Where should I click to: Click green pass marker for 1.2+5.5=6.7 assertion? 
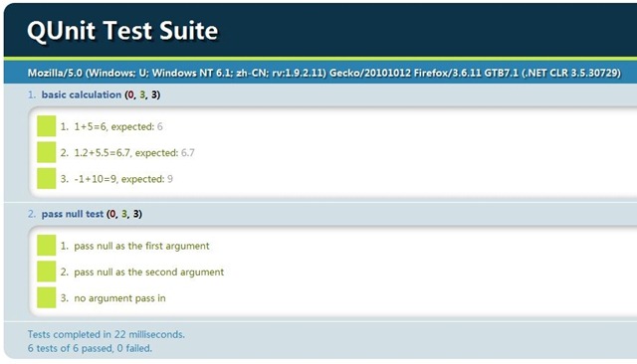coord(47,152)
